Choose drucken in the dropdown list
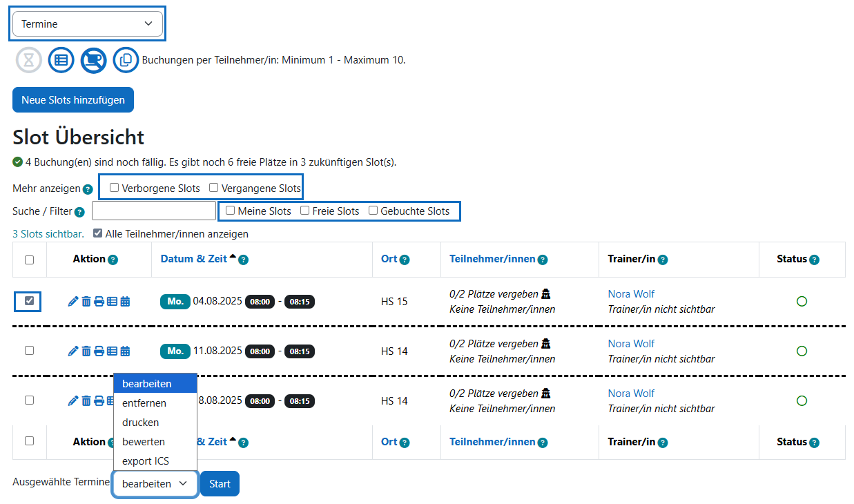The image size is (854, 504). pyautogui.click(x=155, y=423)
